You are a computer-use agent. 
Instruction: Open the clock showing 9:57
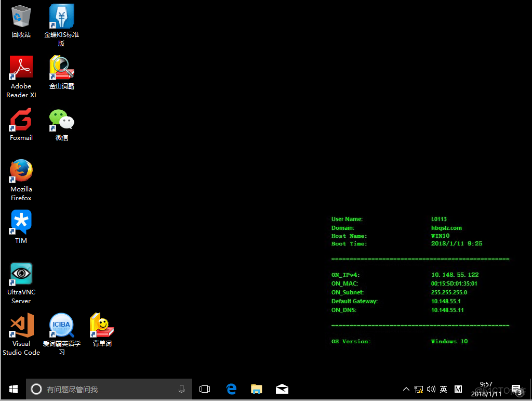point(486,389)
